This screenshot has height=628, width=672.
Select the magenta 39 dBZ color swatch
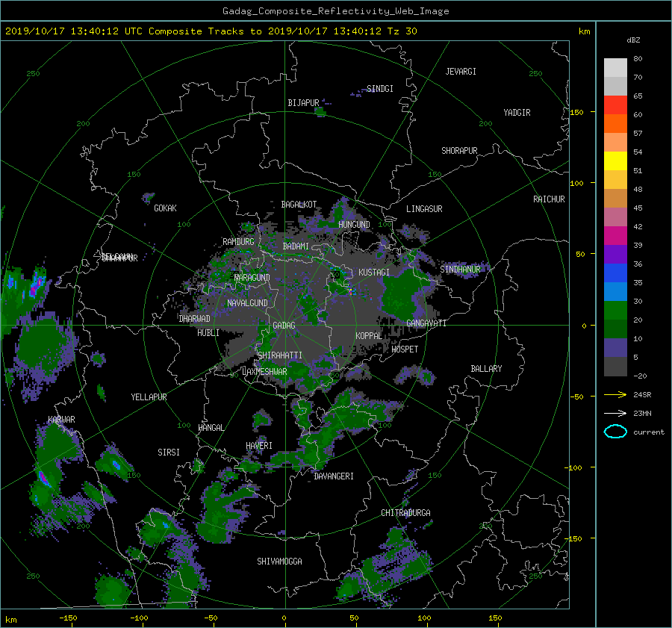tap(615, 235)
